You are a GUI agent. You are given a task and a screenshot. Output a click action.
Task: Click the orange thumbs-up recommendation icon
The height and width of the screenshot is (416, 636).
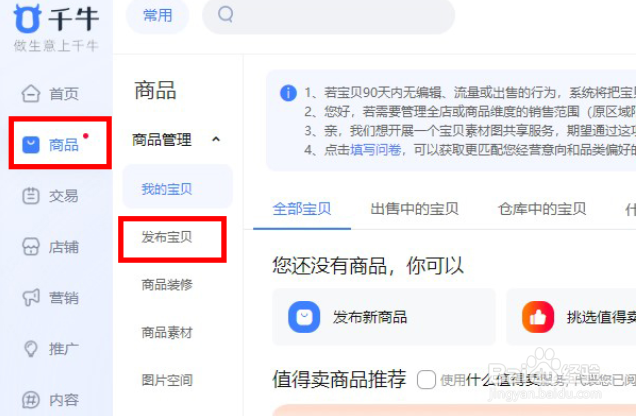click(538, 317)
